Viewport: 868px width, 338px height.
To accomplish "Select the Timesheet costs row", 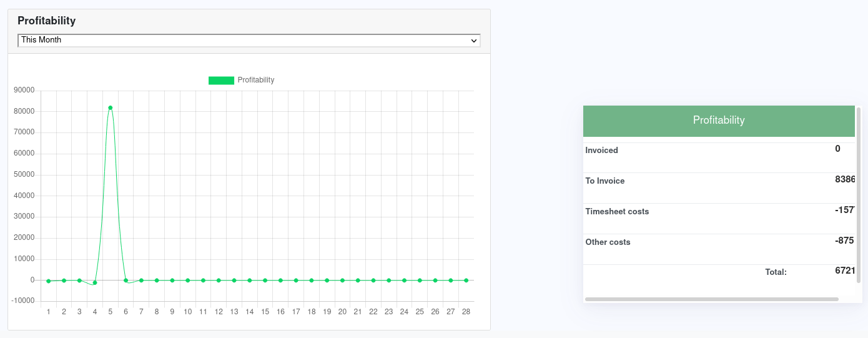I will 617,212.
